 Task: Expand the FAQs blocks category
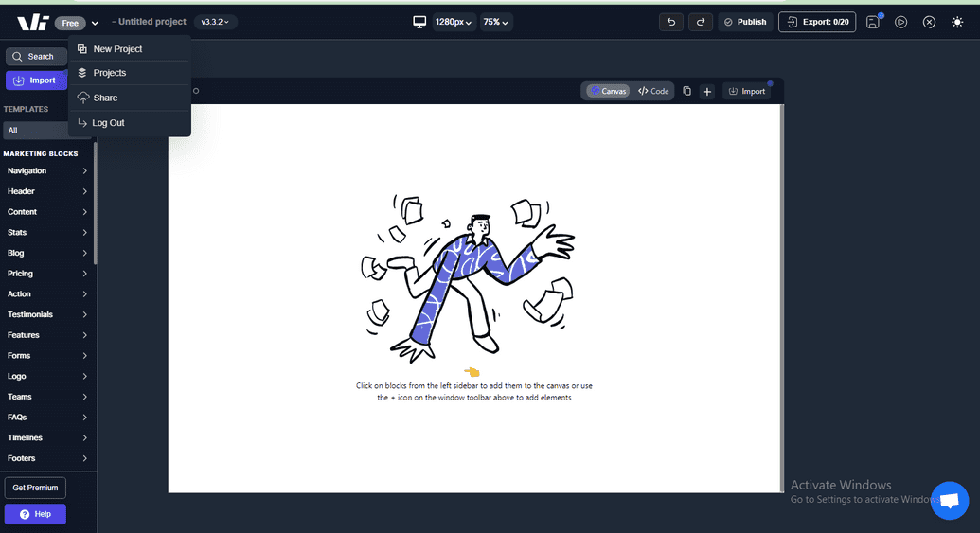47,417
